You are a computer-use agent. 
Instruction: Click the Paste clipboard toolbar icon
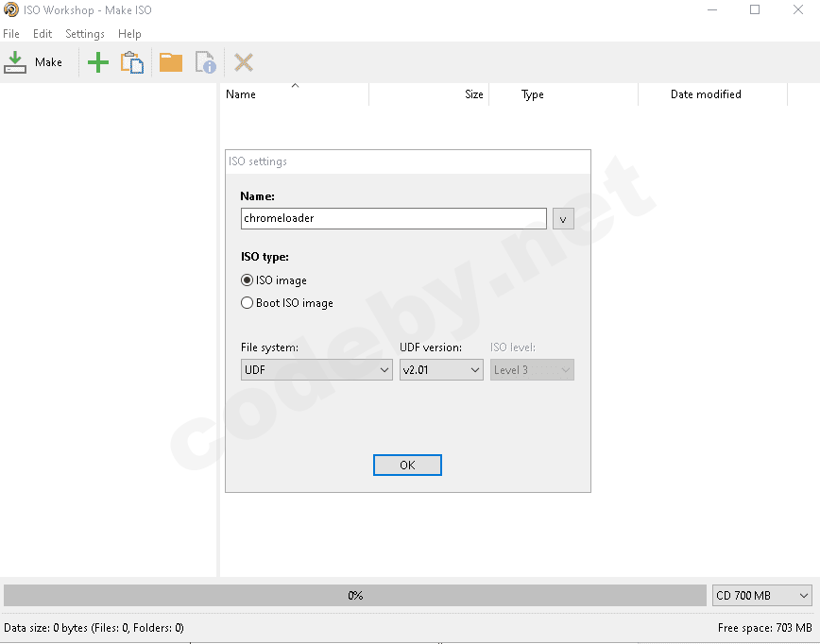(x=132, y=62)
